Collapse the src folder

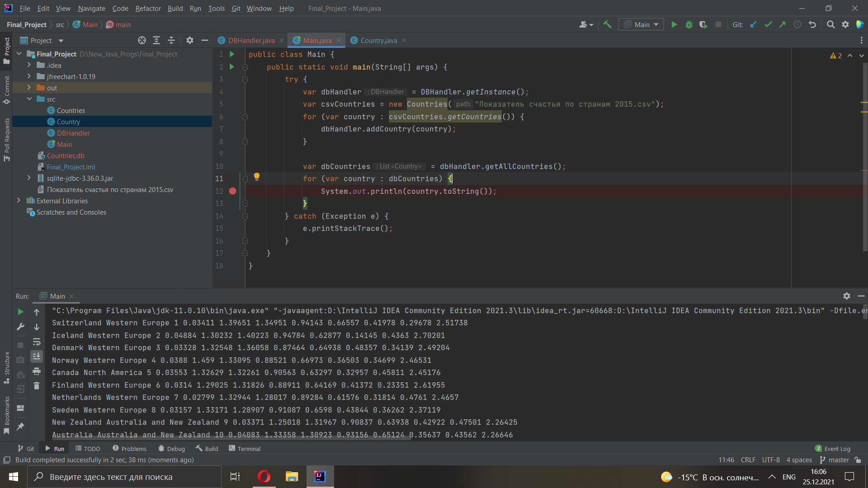(x=29, y=99)
